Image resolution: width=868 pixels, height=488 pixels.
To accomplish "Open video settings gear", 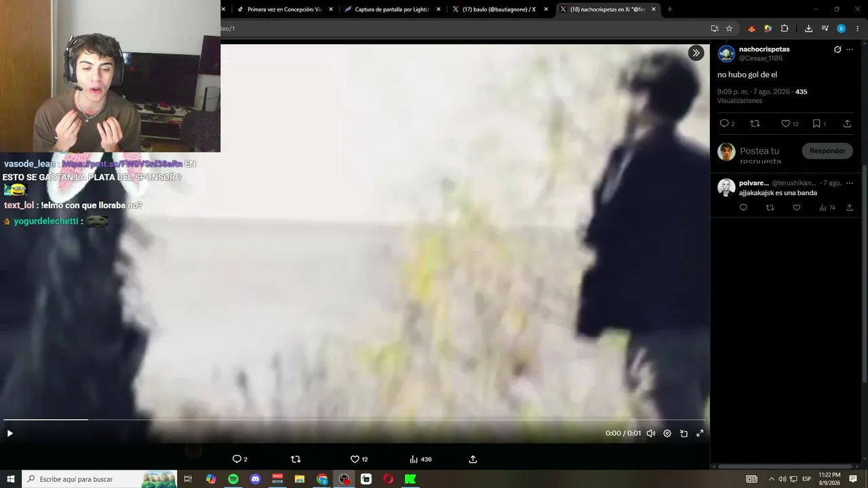I will click(x=667, y=433).
